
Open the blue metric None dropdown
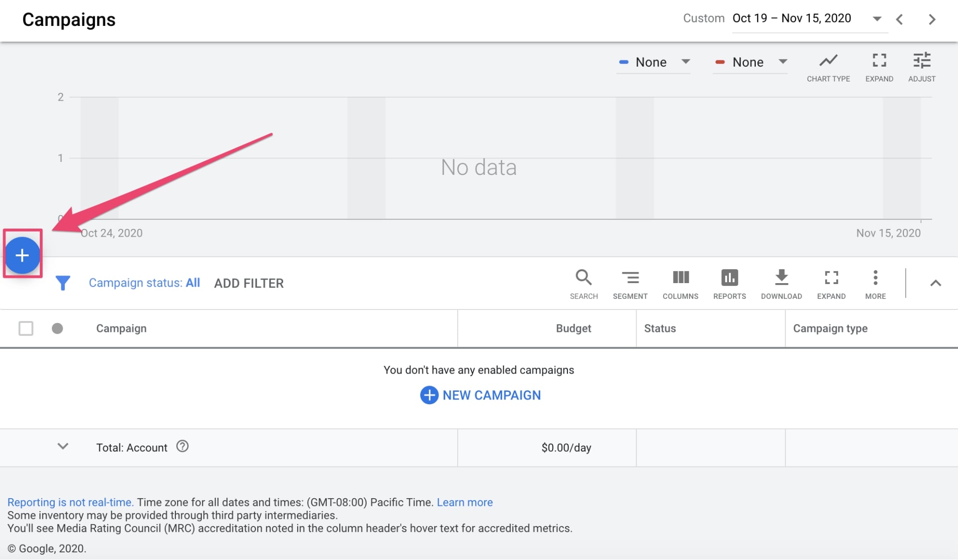[654, 62]
